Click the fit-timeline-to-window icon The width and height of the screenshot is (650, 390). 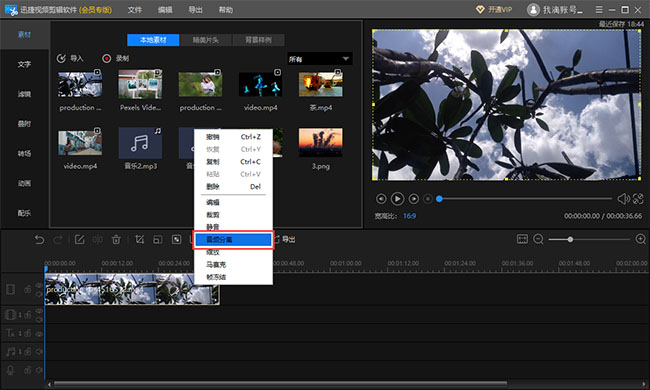522,239
